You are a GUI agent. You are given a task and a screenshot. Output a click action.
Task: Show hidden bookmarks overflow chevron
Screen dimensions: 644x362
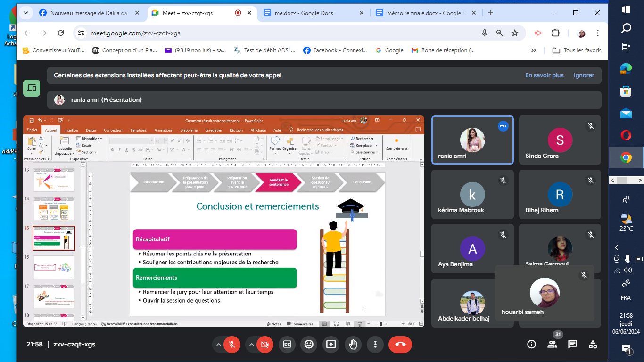click(534, 50)
